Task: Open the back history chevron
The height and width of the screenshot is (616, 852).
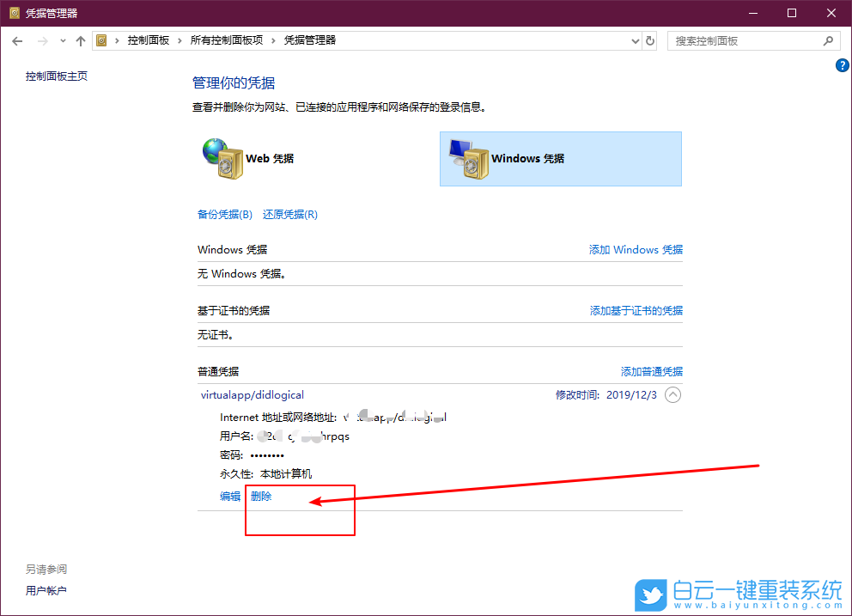Action: tap(61, 40)
